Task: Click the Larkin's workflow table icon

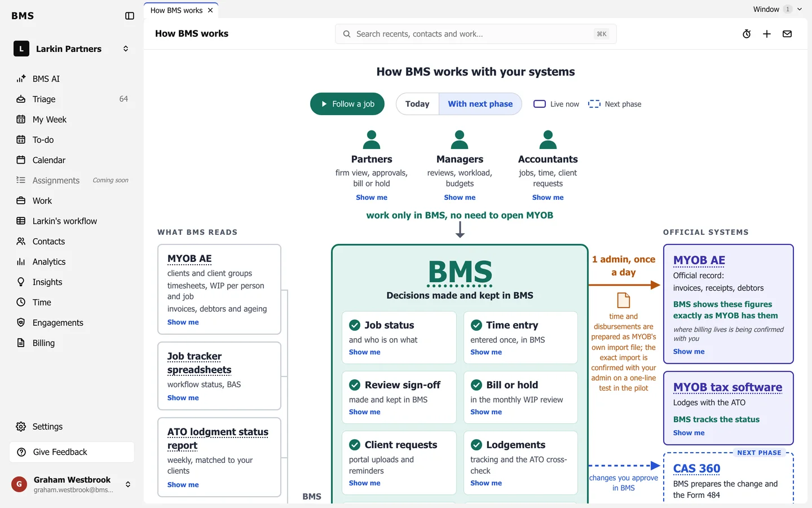Action: tap(21, 221)
